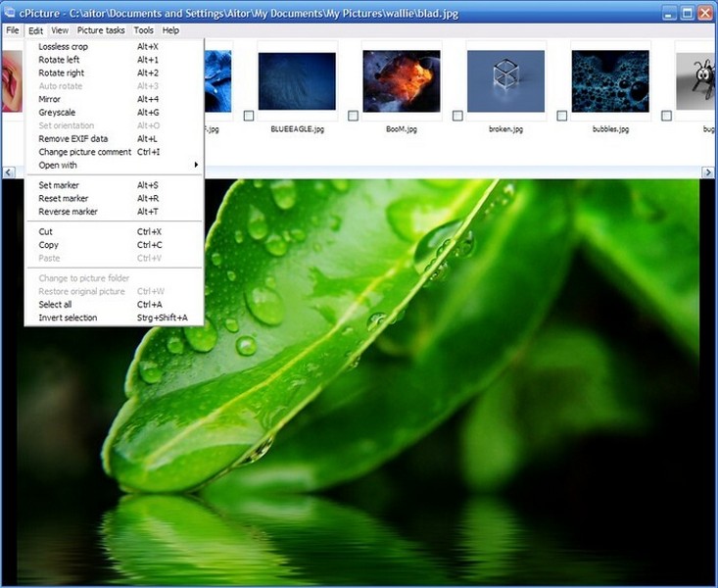Viewport: 718px width, 588px height.
Task: Click the cPicture title bar app icon
Action: pyautogui.click(x=9, y=13)
